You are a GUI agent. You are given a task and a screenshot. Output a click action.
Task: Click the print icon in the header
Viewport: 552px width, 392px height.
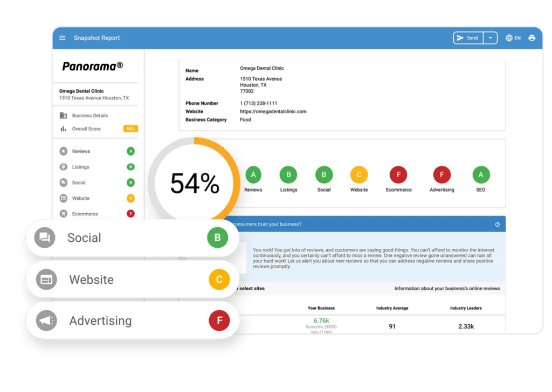532,38
